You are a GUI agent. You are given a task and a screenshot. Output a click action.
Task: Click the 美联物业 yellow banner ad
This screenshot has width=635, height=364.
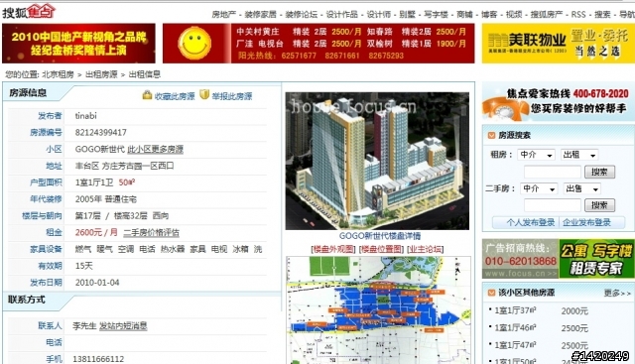pos(559,44)
